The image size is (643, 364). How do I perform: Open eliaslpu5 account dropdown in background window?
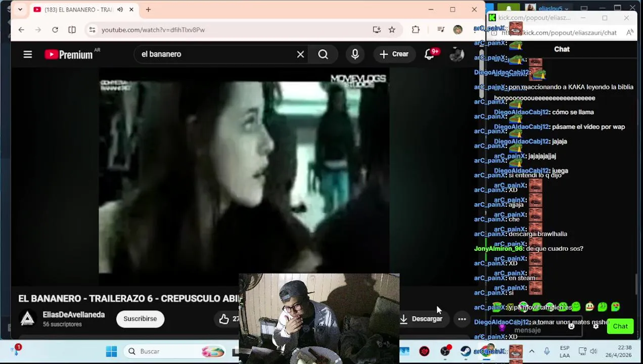pyautogui.click(x=554, y=9)
